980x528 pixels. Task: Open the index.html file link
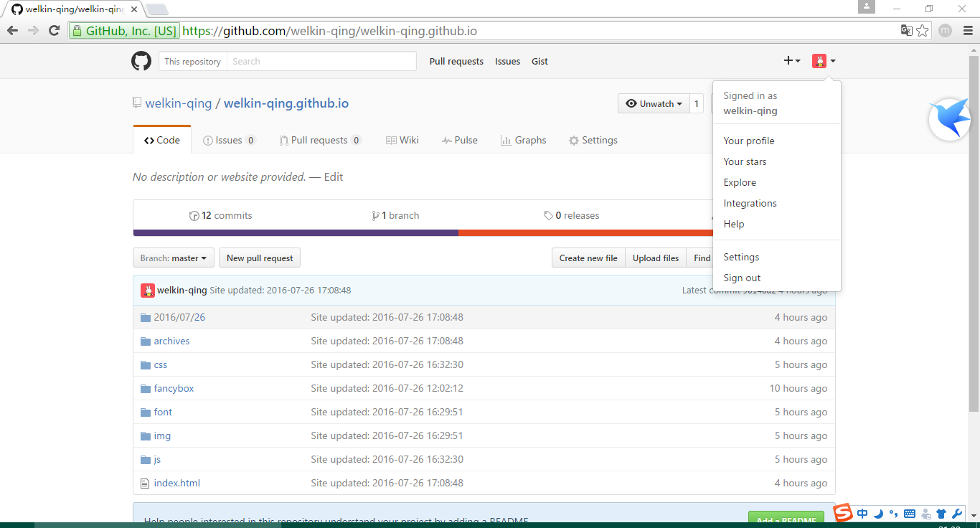tap(176, 483)
